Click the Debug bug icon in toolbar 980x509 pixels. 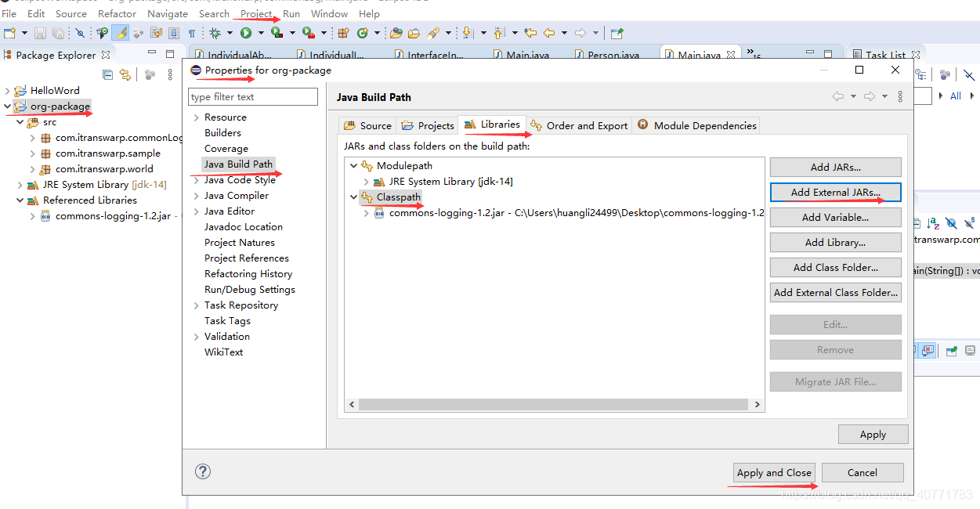click(215, 33)
